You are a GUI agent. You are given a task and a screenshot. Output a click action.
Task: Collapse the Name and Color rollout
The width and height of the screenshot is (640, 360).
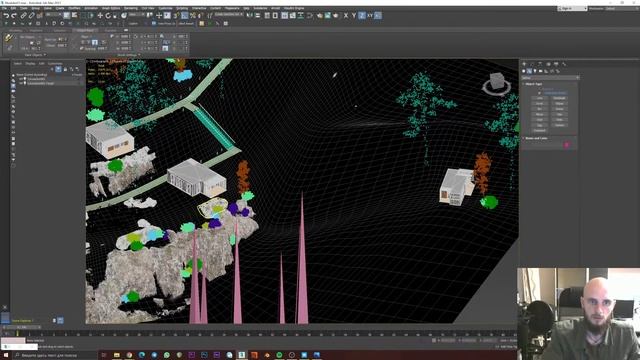click(x=536, y=138)
